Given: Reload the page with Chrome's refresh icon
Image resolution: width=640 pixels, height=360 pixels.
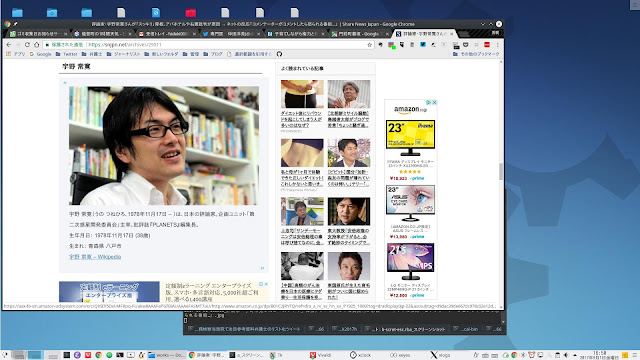Looking at the screenshot, I should pos(27,44).
